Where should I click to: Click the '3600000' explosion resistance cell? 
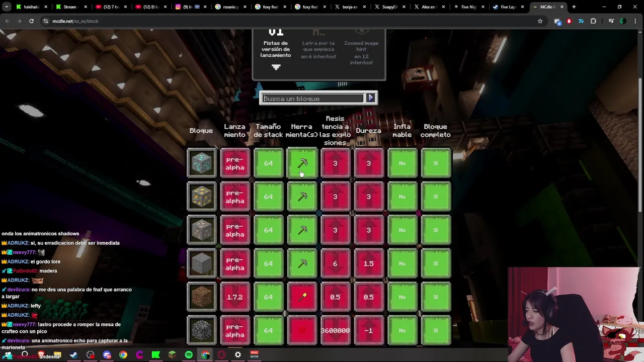(335, 330)
